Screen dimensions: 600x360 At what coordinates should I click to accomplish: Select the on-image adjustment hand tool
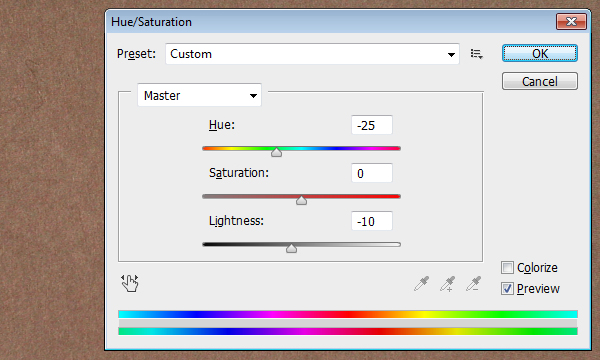130,283
